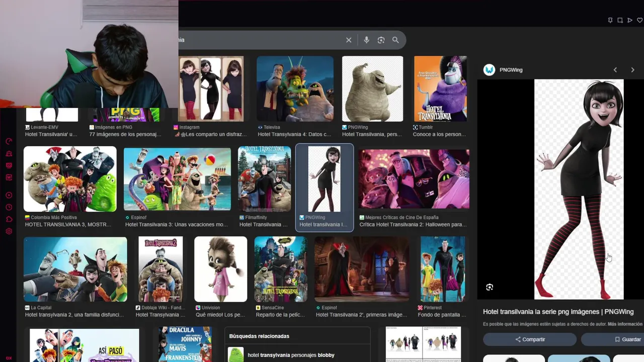Click the green blobby related search thumbnail
This screenshot has height=362, width=644.
235,354
